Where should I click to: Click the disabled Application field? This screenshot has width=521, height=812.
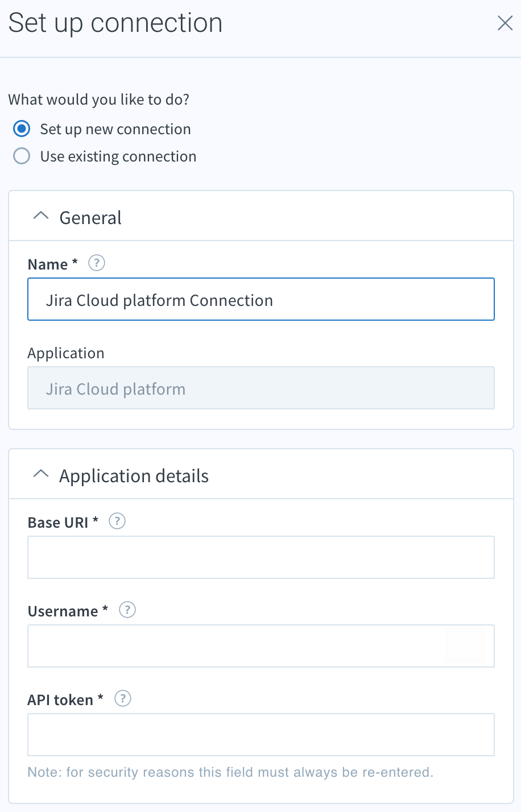point(261,388)
